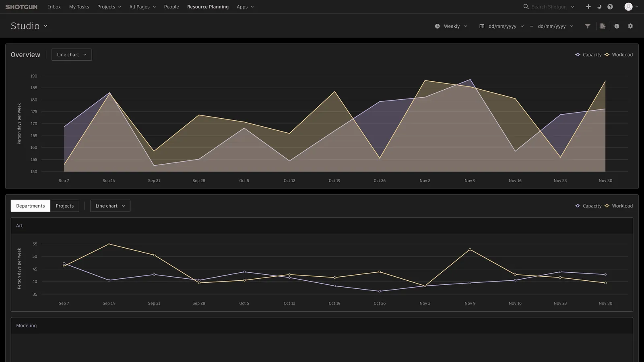Open Overview Line chart type dropdown

pyautogui.click(x=72, y=55)
